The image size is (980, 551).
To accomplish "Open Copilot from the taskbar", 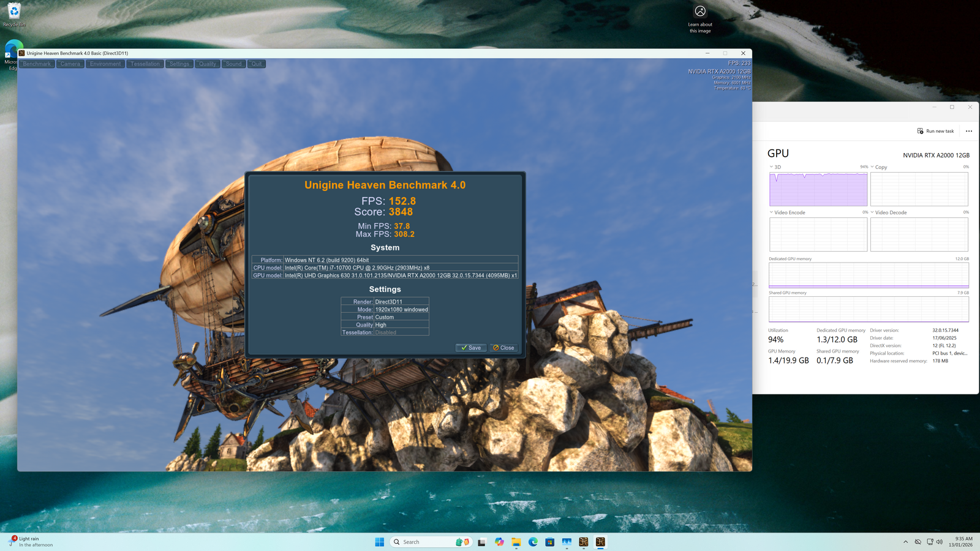I will 499,542.
